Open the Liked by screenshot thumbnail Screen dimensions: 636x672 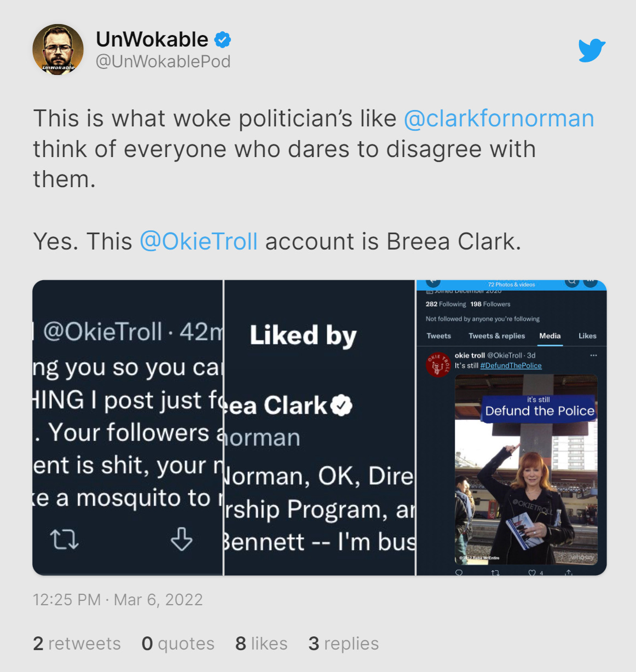tap(320, 427)
